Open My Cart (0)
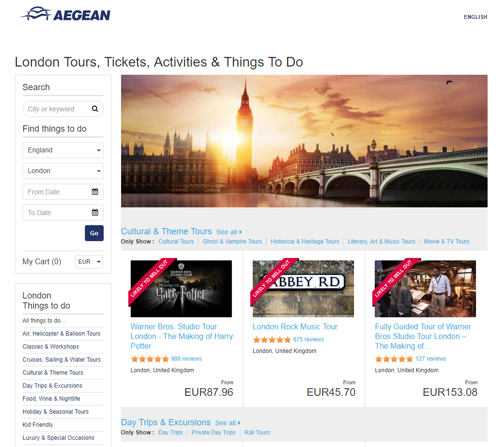The height and width of the screenshot is (447, 504). [x=42, y=261]
